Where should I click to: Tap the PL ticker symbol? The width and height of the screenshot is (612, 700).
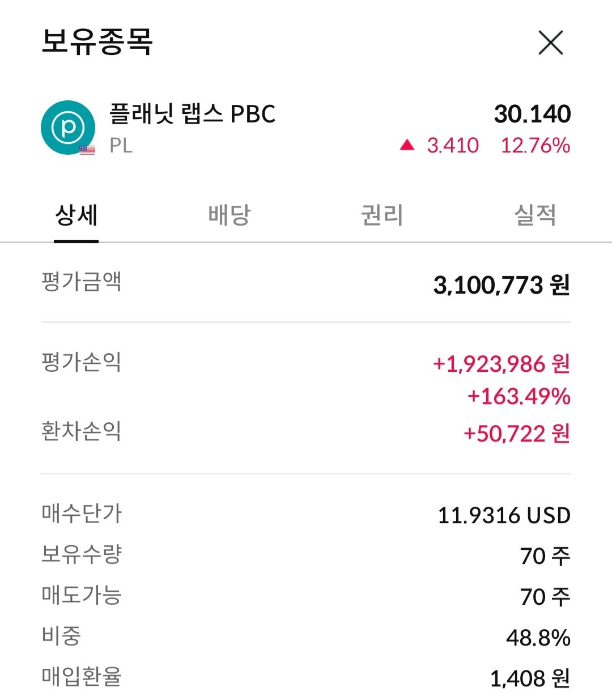click(x=121, y=146)
